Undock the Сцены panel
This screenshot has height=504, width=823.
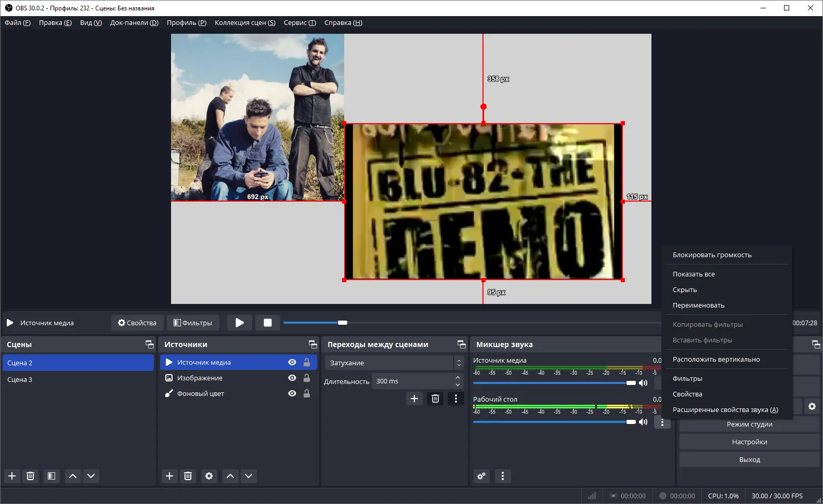150,344
